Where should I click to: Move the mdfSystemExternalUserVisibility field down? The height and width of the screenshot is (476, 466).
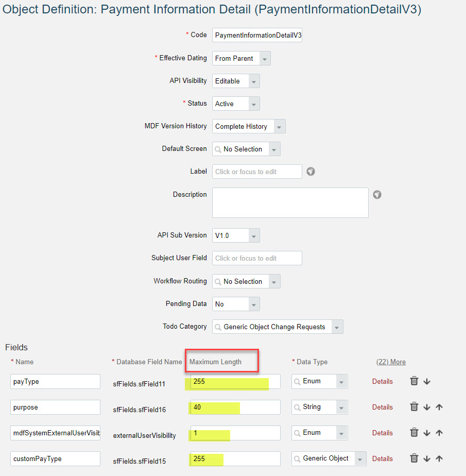coord(427,433)
